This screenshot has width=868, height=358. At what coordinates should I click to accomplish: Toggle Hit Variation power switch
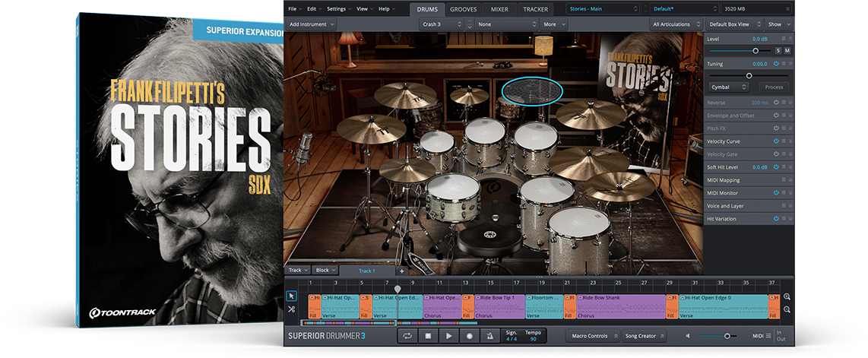click(x=776, y=219)
